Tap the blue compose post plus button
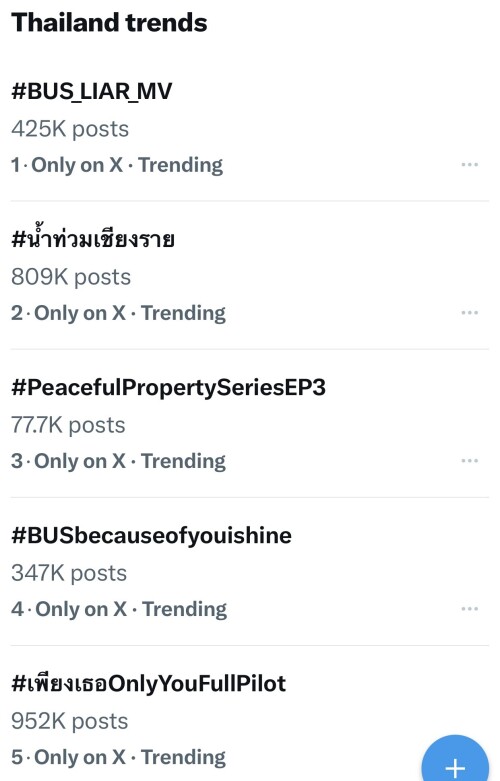This screenshot has height=781, width=500. pyautogui.click(x=455, y=759)
